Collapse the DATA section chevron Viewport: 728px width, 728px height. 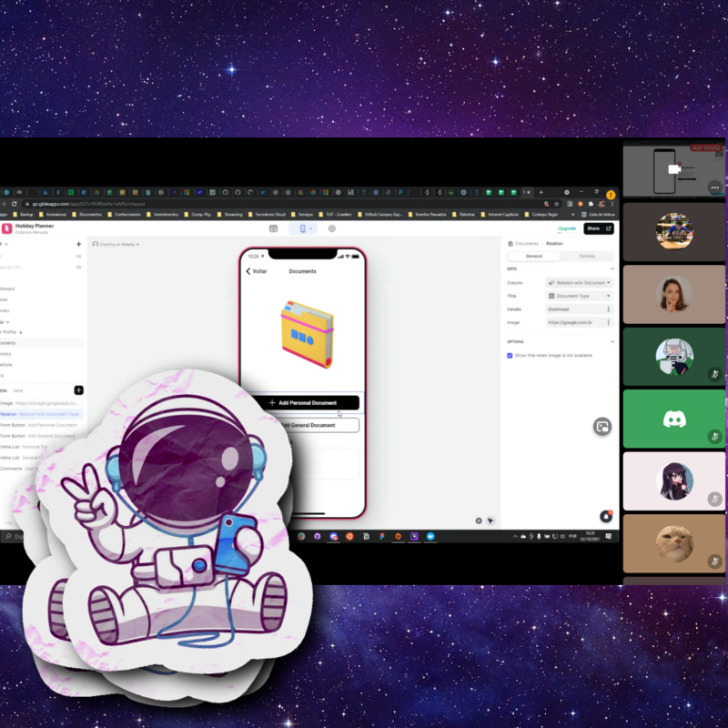pos(612,269)
